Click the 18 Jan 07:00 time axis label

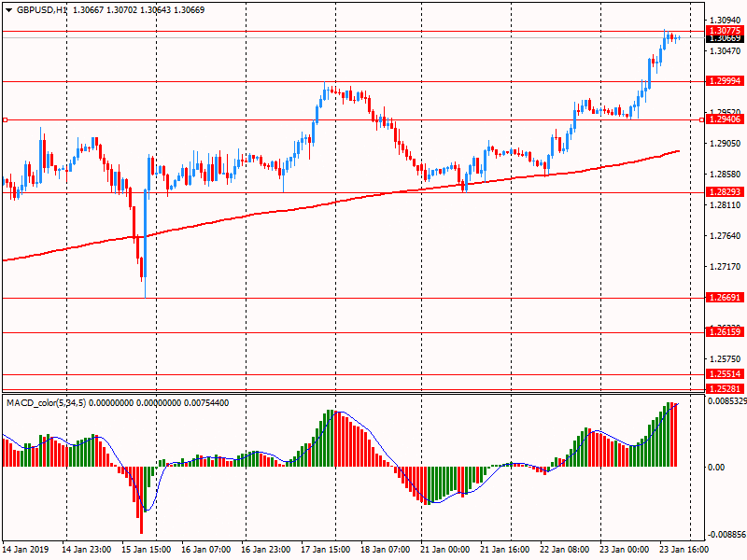(x=386, y=549)
